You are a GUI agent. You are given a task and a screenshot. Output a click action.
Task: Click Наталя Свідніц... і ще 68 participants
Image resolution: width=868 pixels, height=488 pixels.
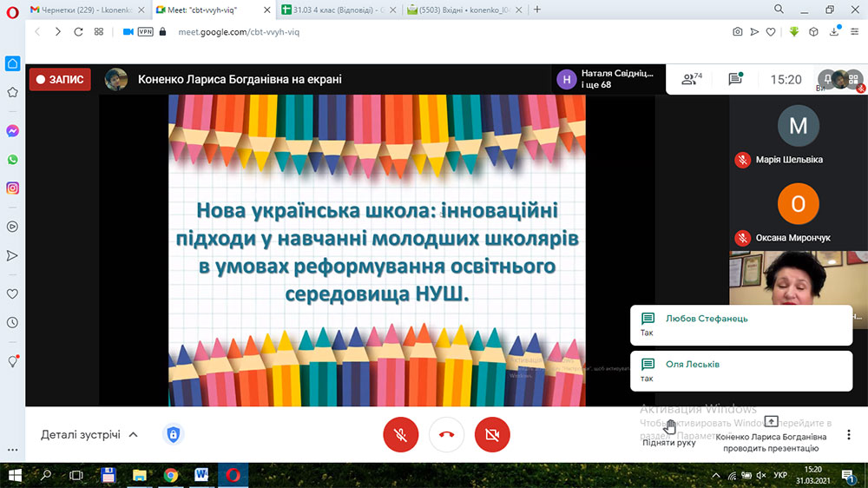(609, 79)
